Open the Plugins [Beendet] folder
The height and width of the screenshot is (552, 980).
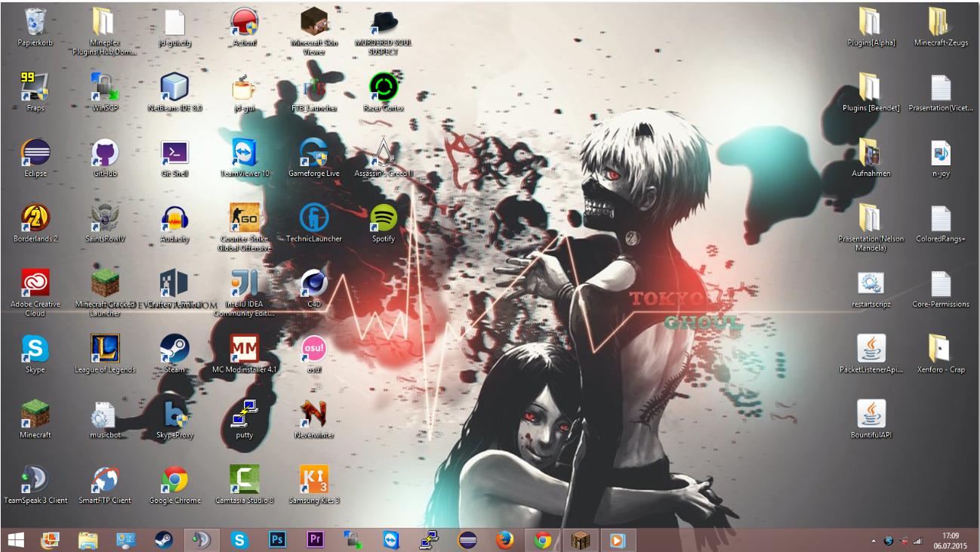[871, 93]
